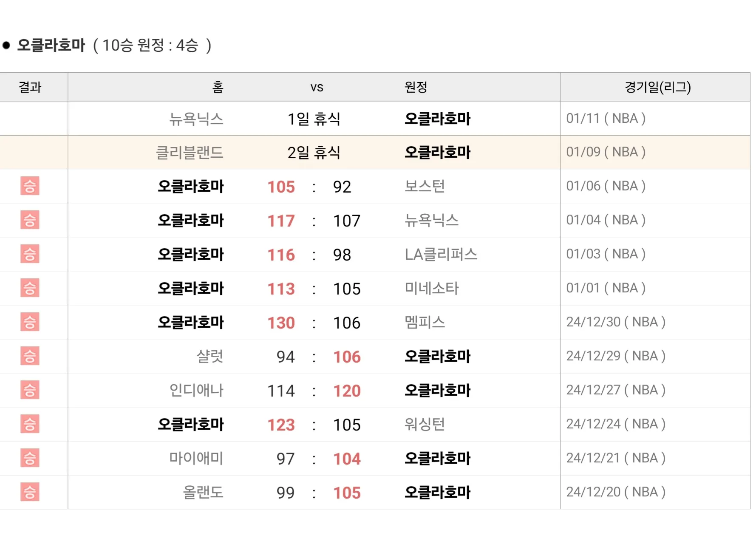The image size is (756, 544).
Task: Click home team 샬럿
Action: pyautogui.click(x=210, y=356)
